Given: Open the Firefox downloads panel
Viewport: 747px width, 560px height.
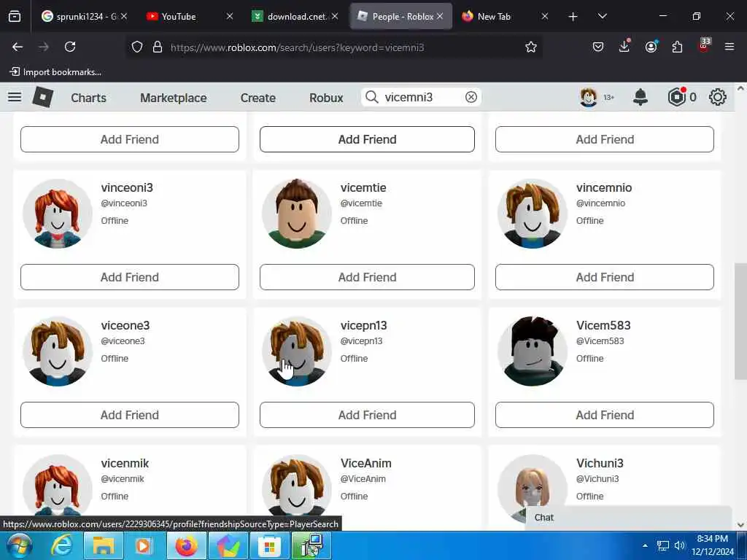Looking at the screenshot, I should tap(624, 46).
